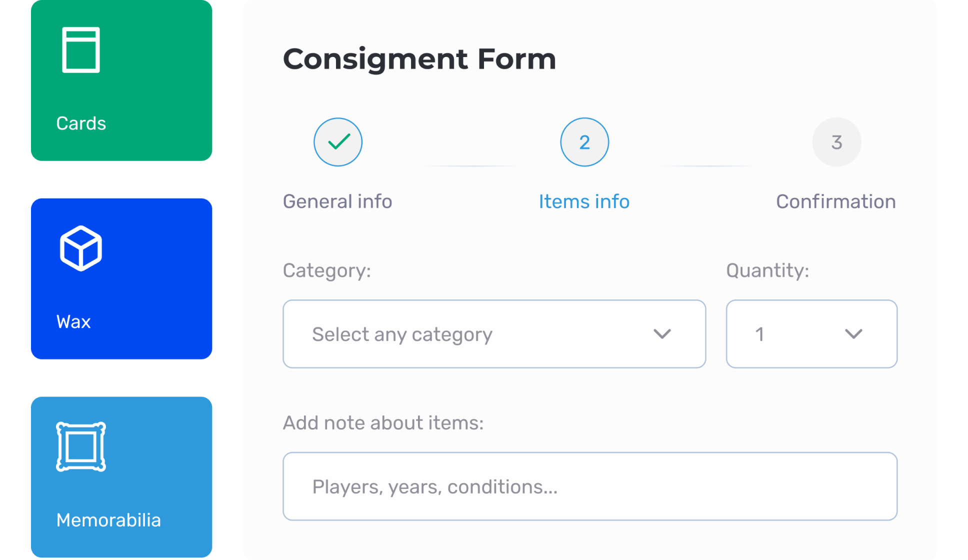Click the Add note about items label
The image size is (968, 560).
point(383,423)
